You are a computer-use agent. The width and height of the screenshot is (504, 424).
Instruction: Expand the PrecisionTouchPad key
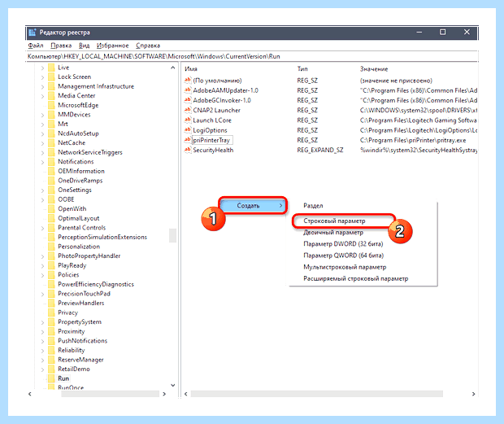pyautogui.click(x=42, y=294)
